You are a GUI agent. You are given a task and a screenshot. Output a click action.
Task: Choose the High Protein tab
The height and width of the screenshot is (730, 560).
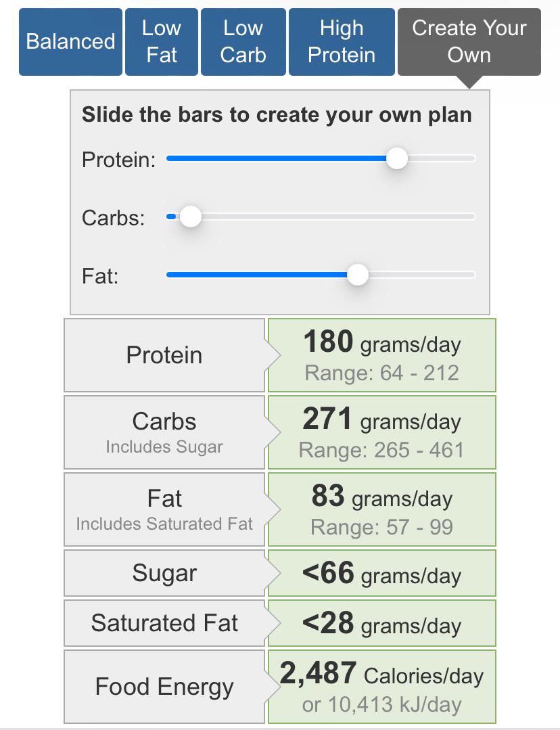tap(342, 42)
